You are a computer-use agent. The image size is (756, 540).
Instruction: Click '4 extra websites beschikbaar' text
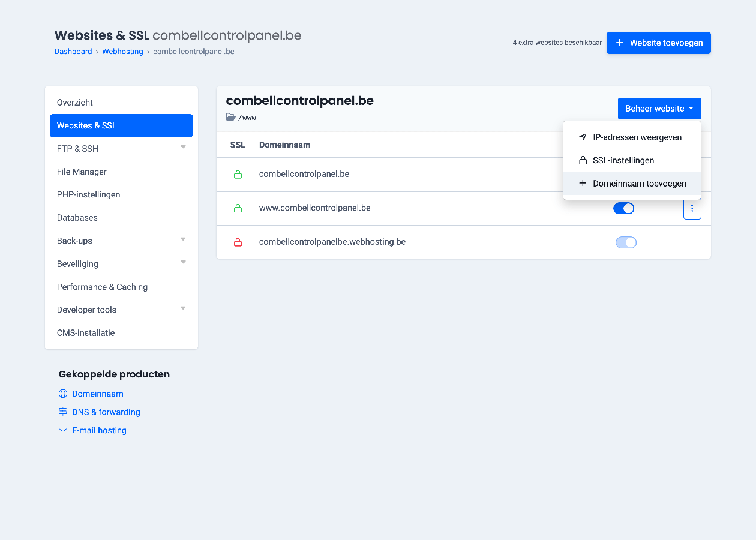pos(557,43)
